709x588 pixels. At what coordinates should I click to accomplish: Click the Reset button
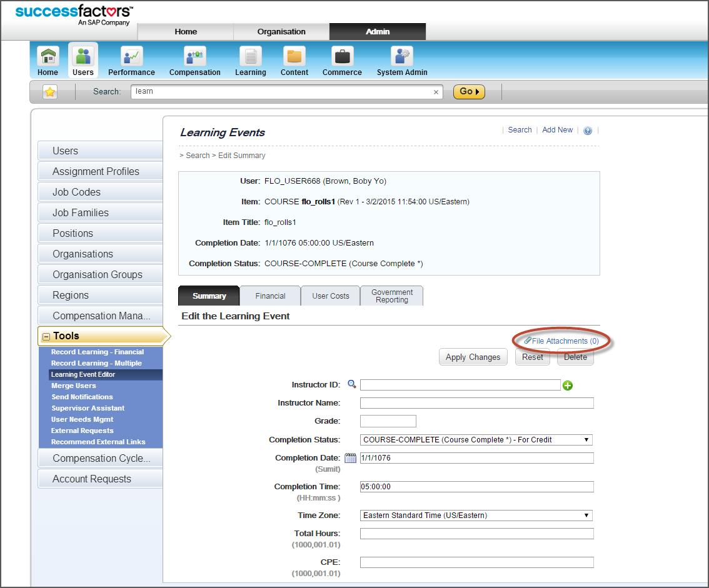click(533, 357)
